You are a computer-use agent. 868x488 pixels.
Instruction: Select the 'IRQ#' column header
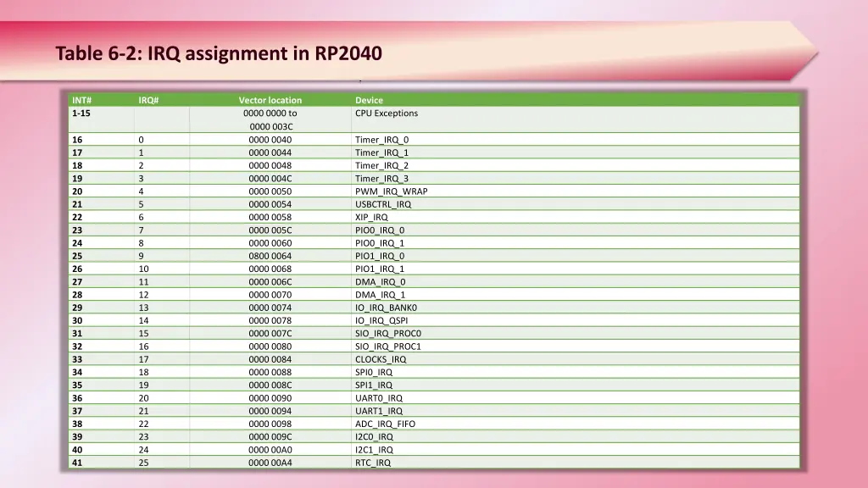(148, 100)
